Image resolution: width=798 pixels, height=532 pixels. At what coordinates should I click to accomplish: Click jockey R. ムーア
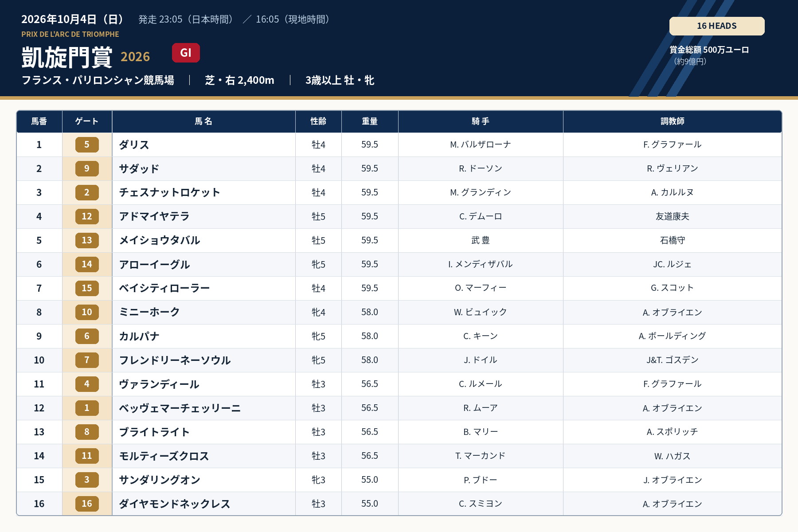[481, 408]
